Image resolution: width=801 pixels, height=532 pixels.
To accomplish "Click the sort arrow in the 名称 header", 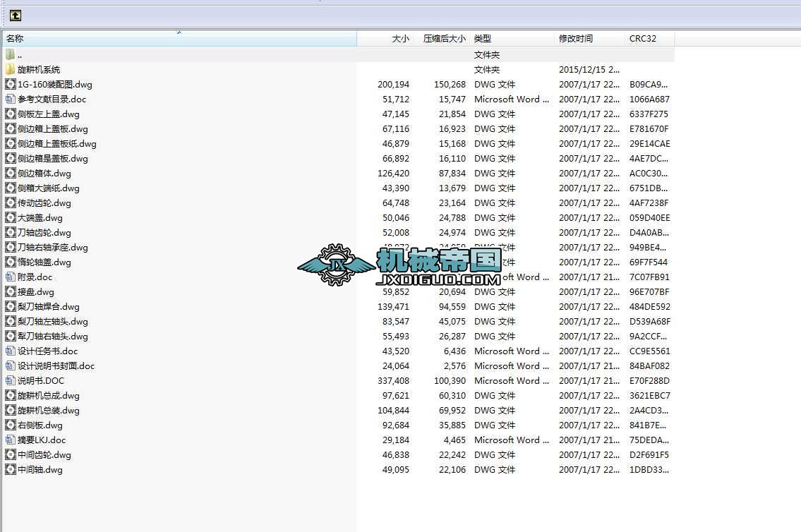I will (x=180, y=33).
